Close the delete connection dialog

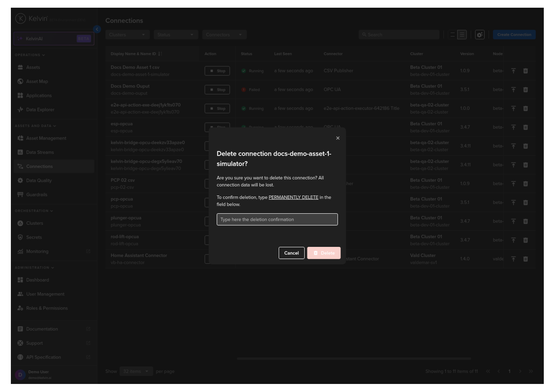337,138
